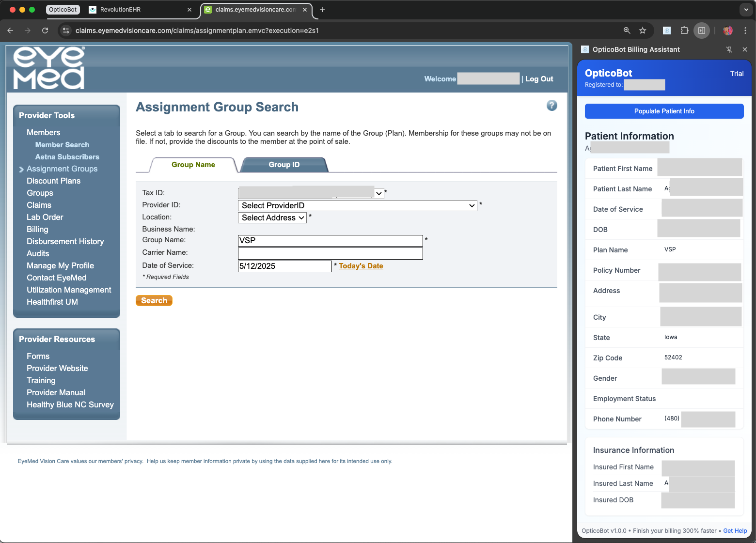Select the RevolutionEHR browser tab
This screenshot has height=543, width=756.
point(120,9)
